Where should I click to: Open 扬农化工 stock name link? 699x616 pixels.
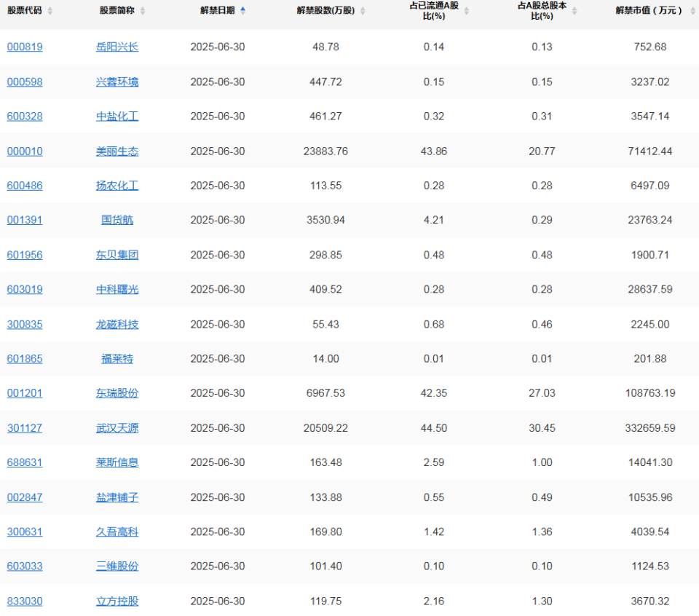117,186
